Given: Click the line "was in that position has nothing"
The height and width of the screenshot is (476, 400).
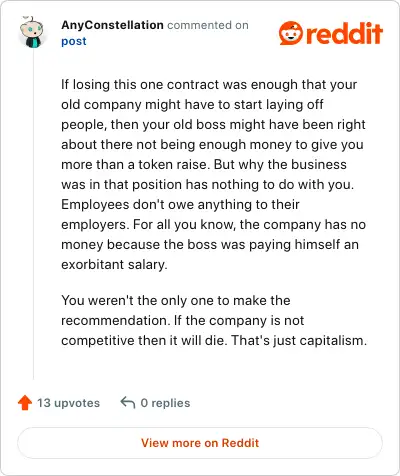Looking at the screenshot, I should 208,185.
